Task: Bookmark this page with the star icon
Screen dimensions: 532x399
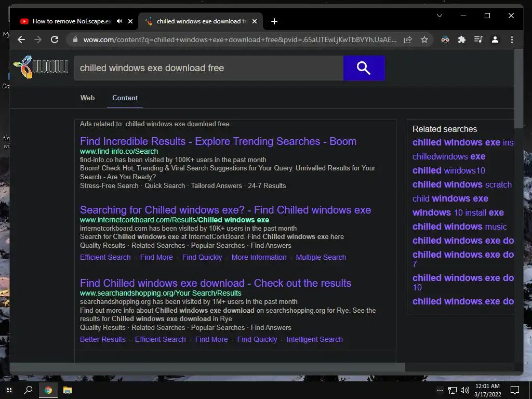Action: tap(424, 39)
